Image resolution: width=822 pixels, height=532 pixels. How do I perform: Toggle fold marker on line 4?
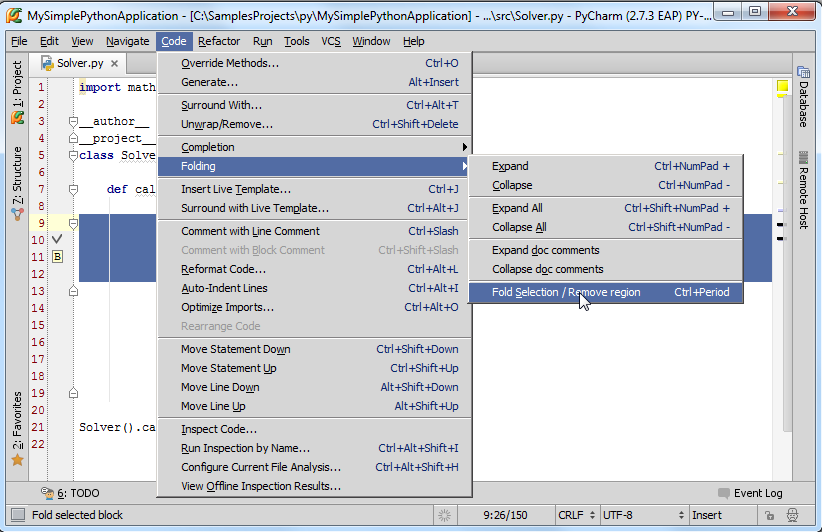73,138
